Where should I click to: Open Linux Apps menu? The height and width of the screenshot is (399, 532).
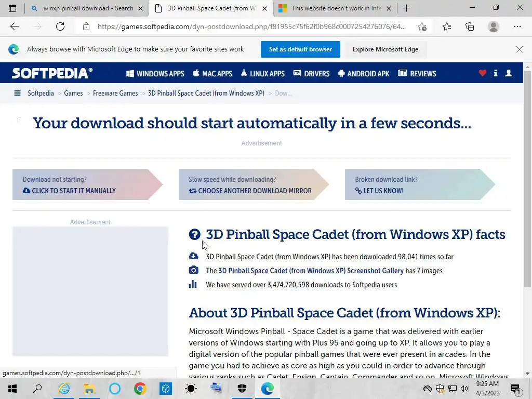(262, 74)
